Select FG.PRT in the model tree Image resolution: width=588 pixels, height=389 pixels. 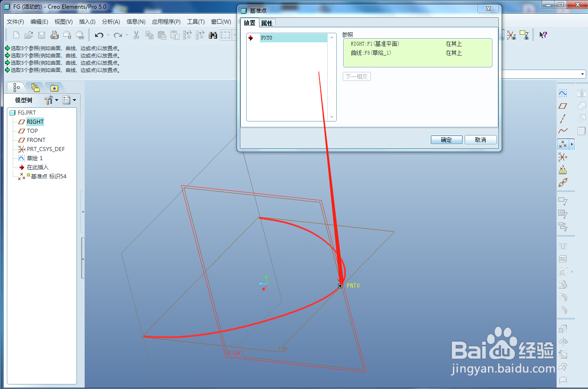(x=23, y=112)
